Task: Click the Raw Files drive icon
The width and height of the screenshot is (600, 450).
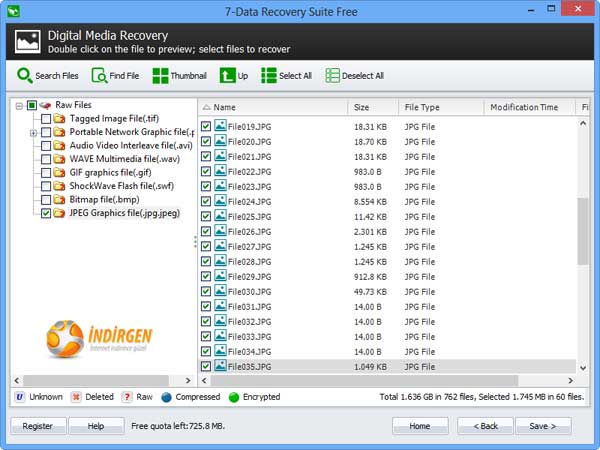Action: click(x=45, y=105)
